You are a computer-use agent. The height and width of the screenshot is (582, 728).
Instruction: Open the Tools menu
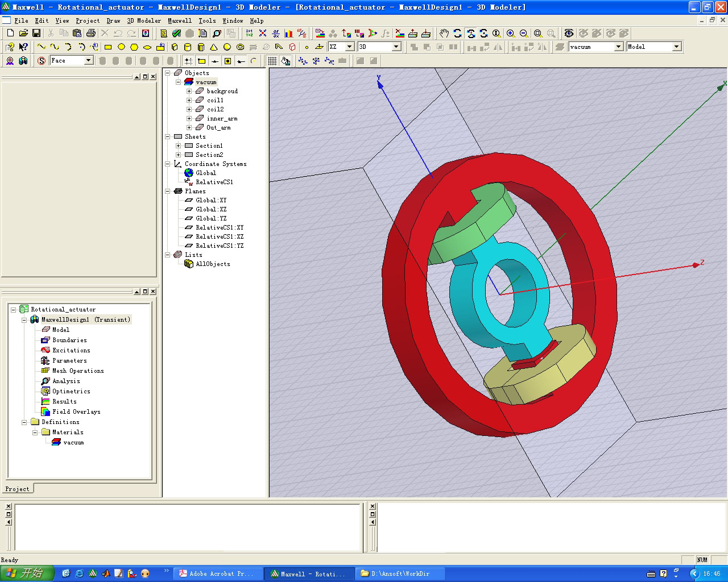(207, 20)
